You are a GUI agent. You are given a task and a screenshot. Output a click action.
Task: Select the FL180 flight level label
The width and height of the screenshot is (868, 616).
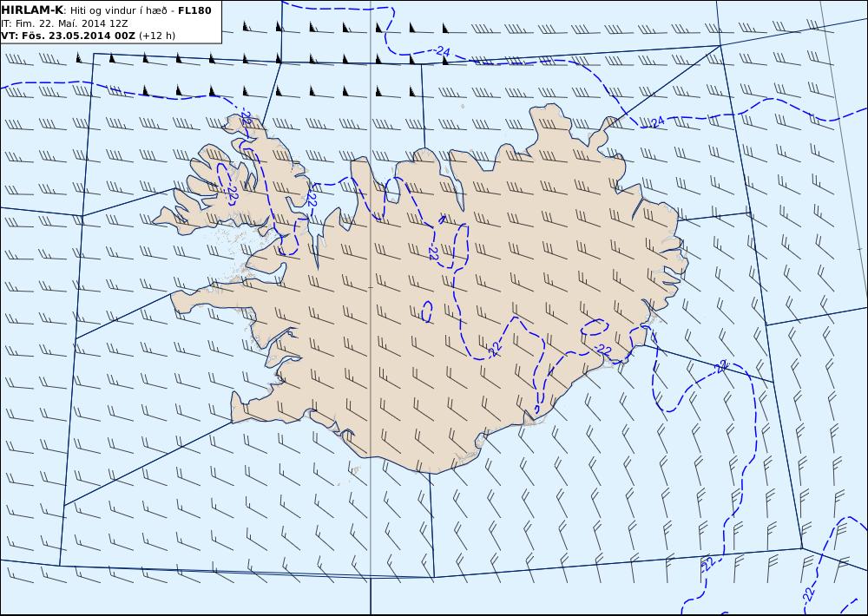[x=194, y=10]
